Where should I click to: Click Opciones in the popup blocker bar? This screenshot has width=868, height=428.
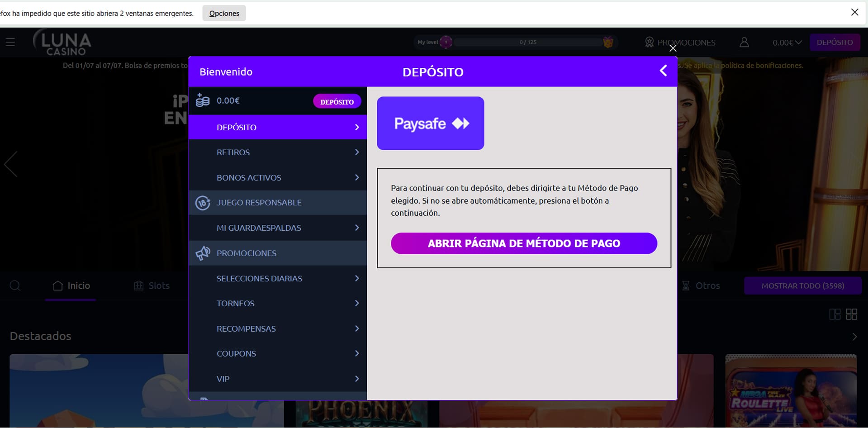[224, 13]
